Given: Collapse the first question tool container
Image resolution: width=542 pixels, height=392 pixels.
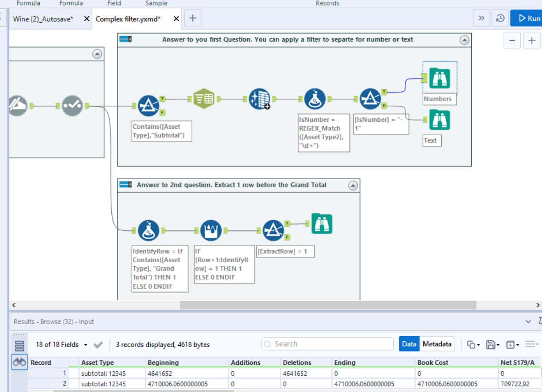Looking at the screenshot, I should coord(464,40).
